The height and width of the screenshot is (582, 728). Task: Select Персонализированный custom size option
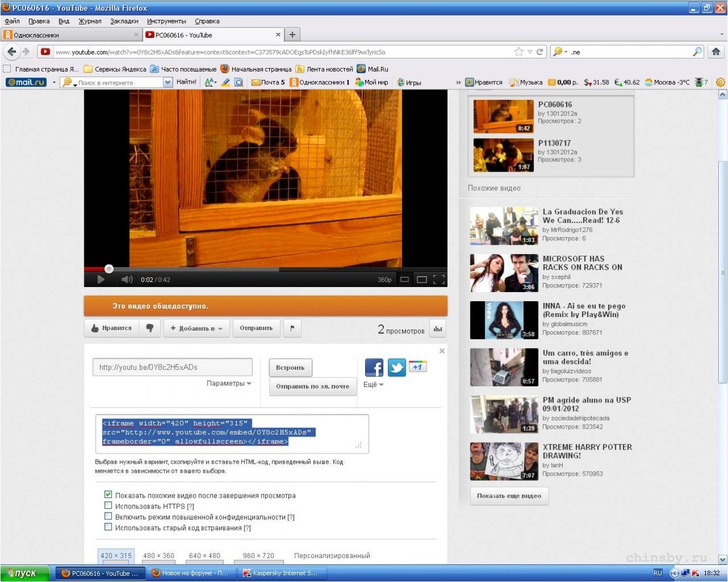(x=332, y=556)
